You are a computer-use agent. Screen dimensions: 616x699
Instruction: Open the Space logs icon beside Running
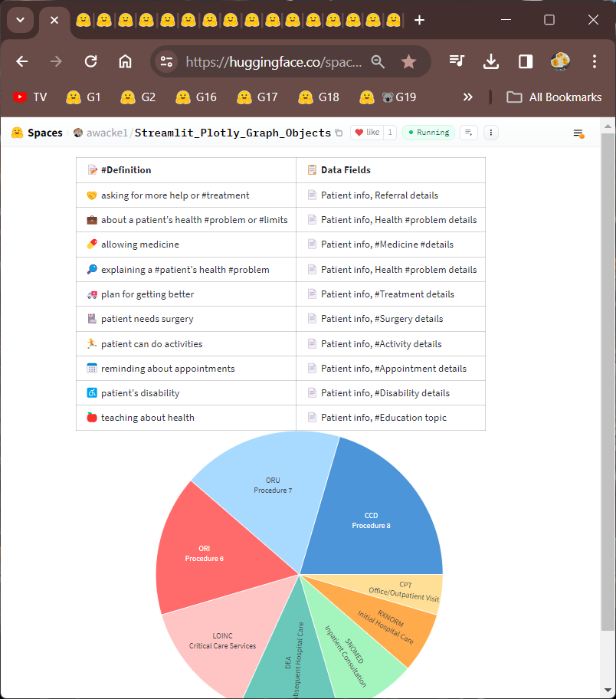[469, 133]
